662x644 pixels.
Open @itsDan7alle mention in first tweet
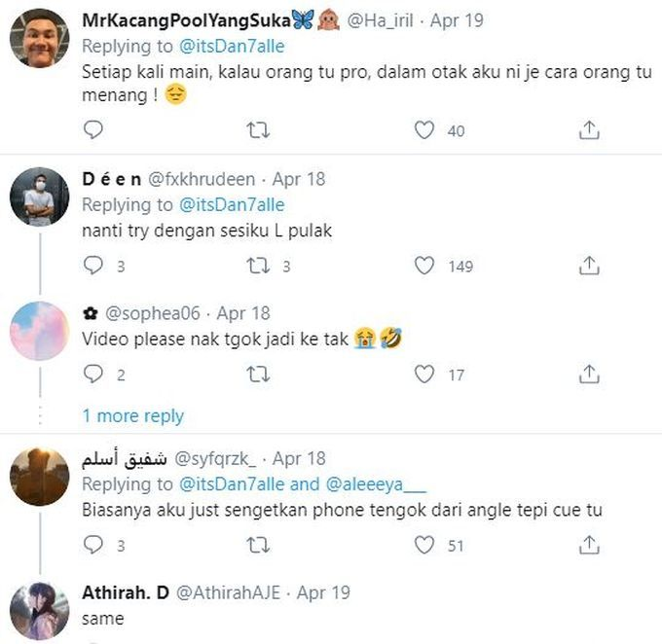click(x=230, y=46)
